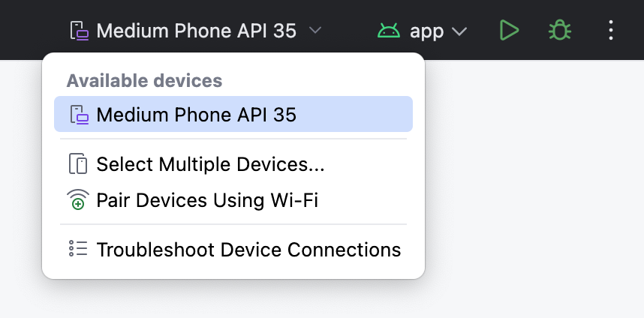Open Troubleshoot Device Connections
This screenshot has height=318, width=644.
coord(248,249)
